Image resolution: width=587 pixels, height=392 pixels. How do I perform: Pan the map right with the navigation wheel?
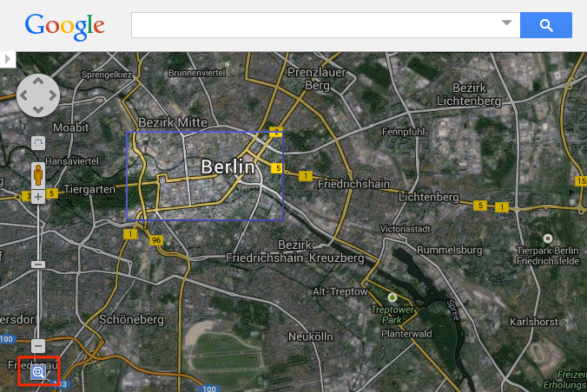point(51,95)
